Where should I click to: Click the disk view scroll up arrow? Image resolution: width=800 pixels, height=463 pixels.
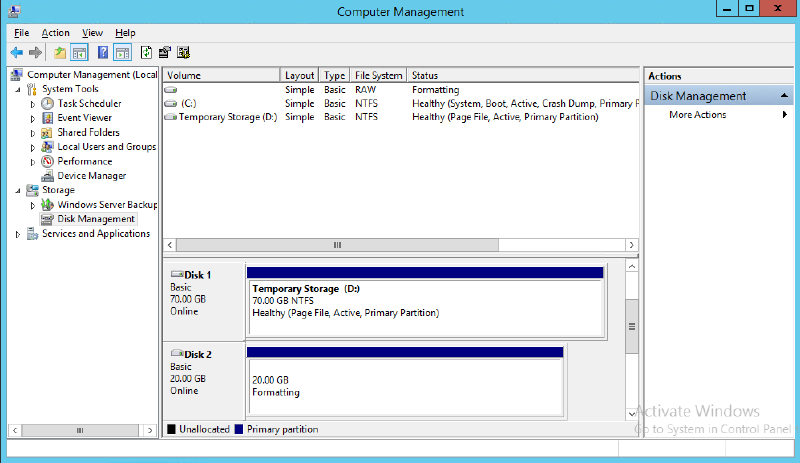tap(632, 266)
